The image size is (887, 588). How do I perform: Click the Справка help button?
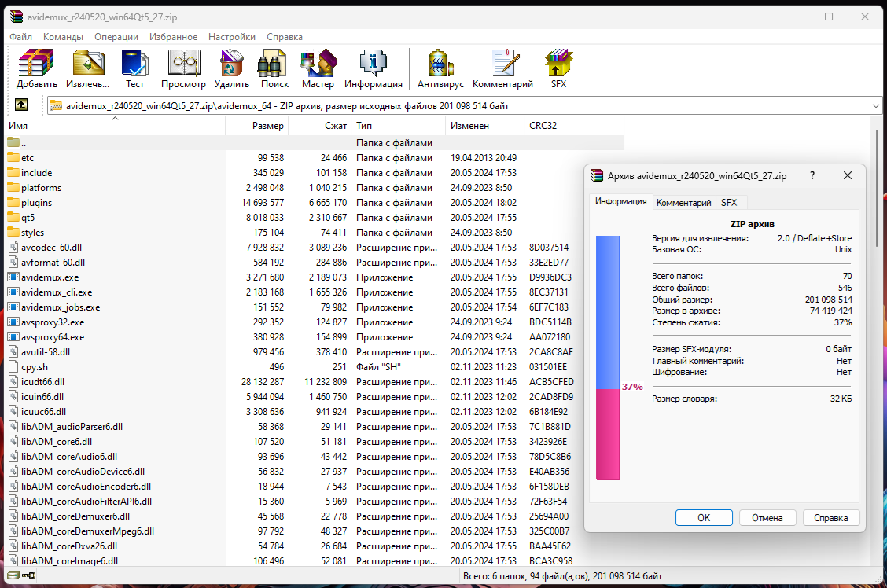click(x=830, y=518)
